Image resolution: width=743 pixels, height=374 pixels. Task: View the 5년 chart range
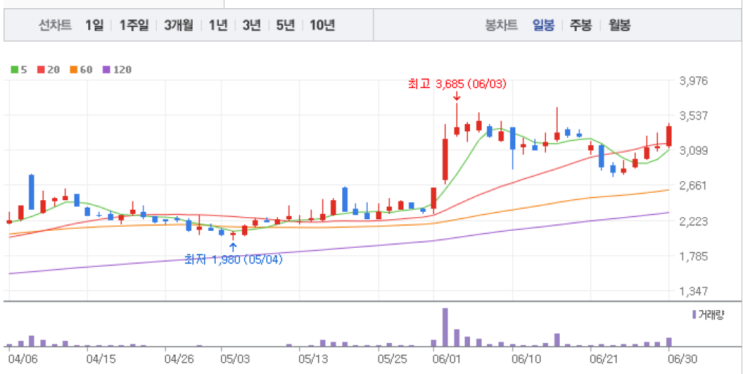pyautogui.click(x=285, y=25)
